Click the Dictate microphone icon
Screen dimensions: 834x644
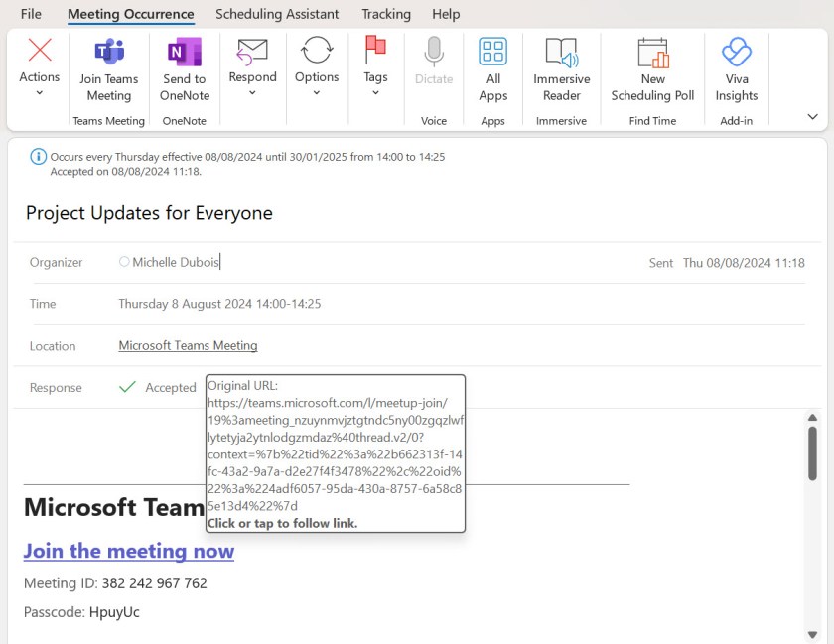click(434, 51)
